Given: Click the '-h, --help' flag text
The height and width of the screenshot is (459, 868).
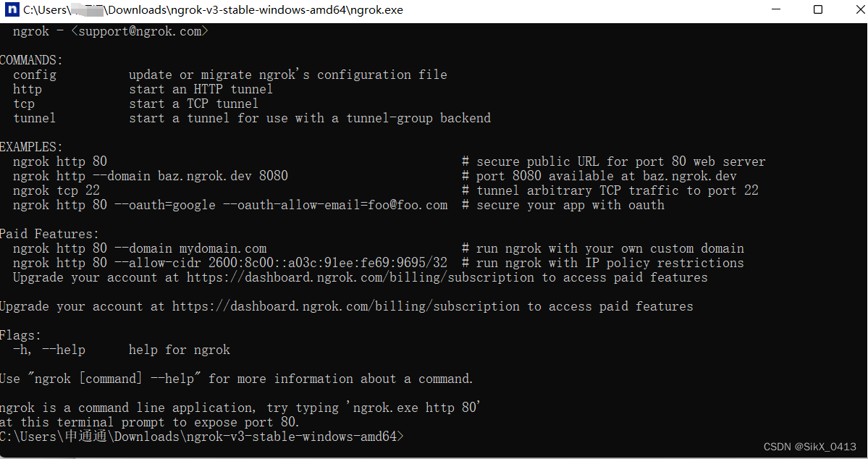Looking at the screenshot, I should tap(49, 350).
